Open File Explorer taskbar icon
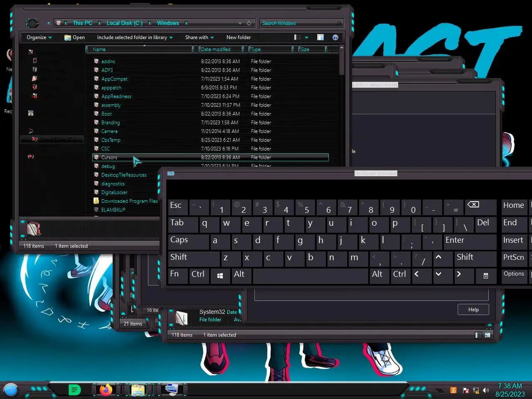 coord(138,390)
